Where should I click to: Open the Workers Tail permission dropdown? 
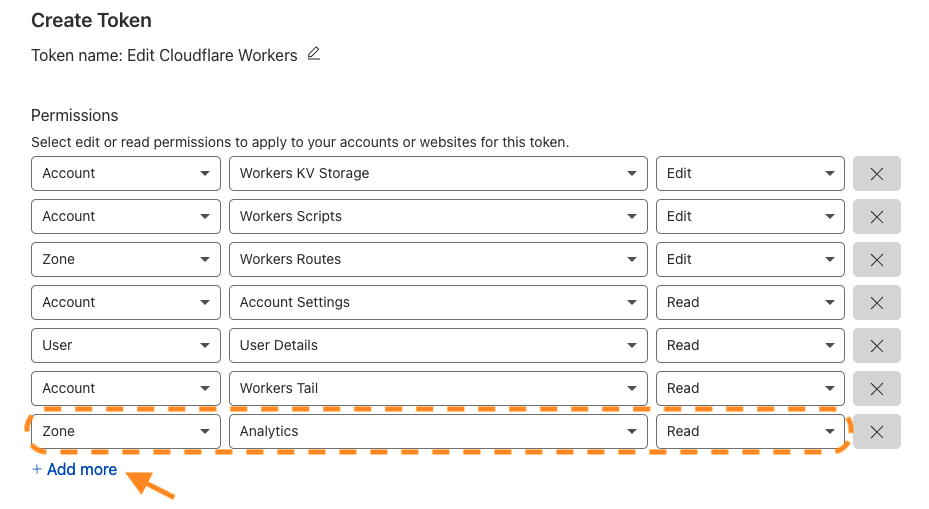(x=438, y=389)
